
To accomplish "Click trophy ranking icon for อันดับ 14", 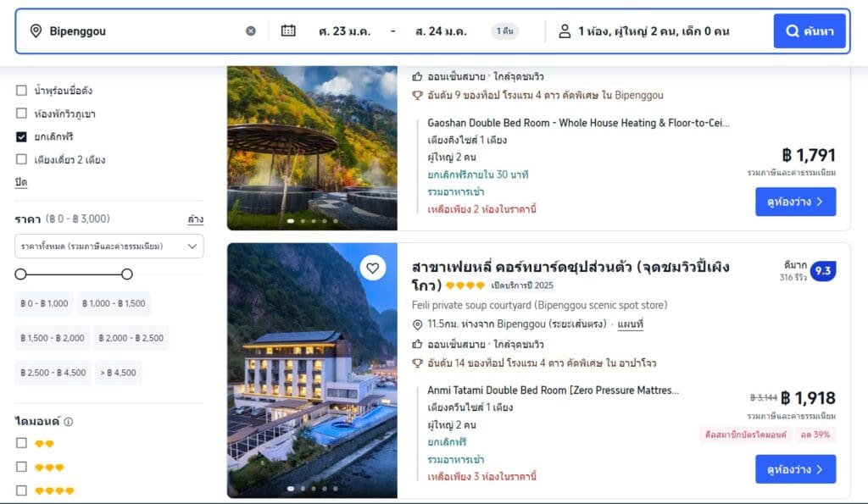I will pyautogui.click(x=417, y=363).
